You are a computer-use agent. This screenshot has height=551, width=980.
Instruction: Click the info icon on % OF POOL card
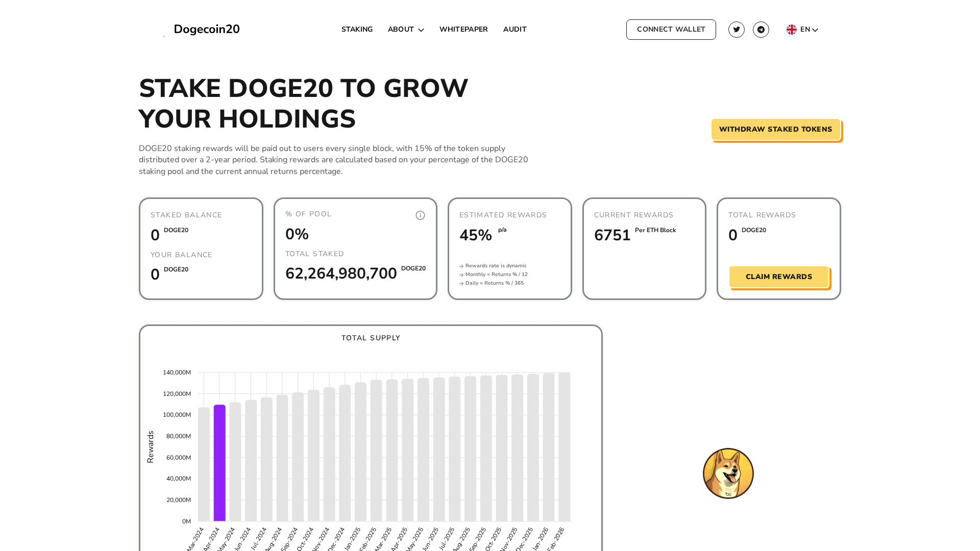pos(420,215)
